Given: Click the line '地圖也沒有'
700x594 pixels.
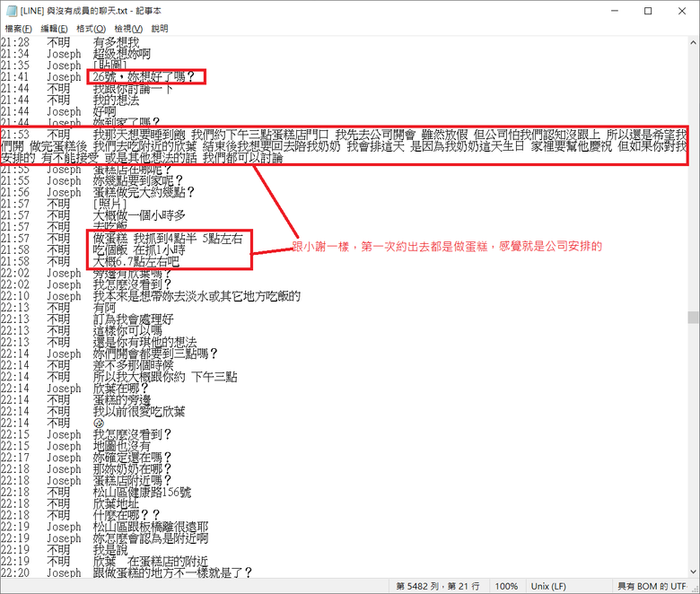Looking at the screenshot, I should [121, 446].
